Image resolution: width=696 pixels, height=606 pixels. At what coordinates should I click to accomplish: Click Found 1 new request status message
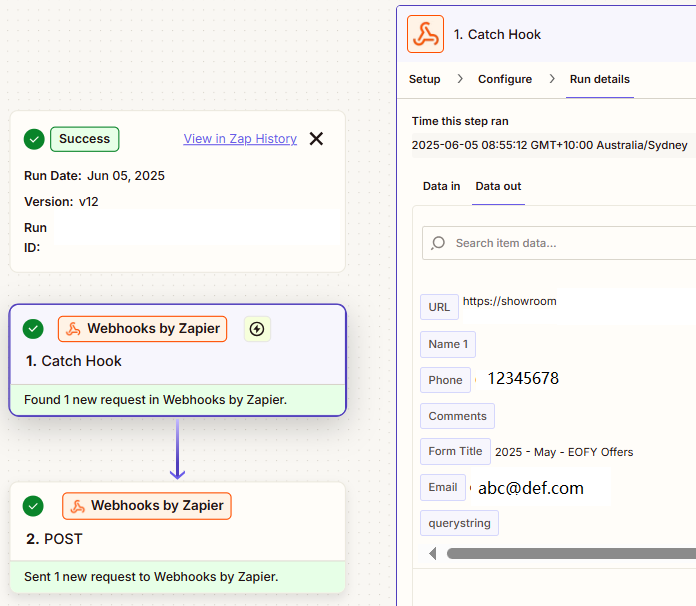155,400
